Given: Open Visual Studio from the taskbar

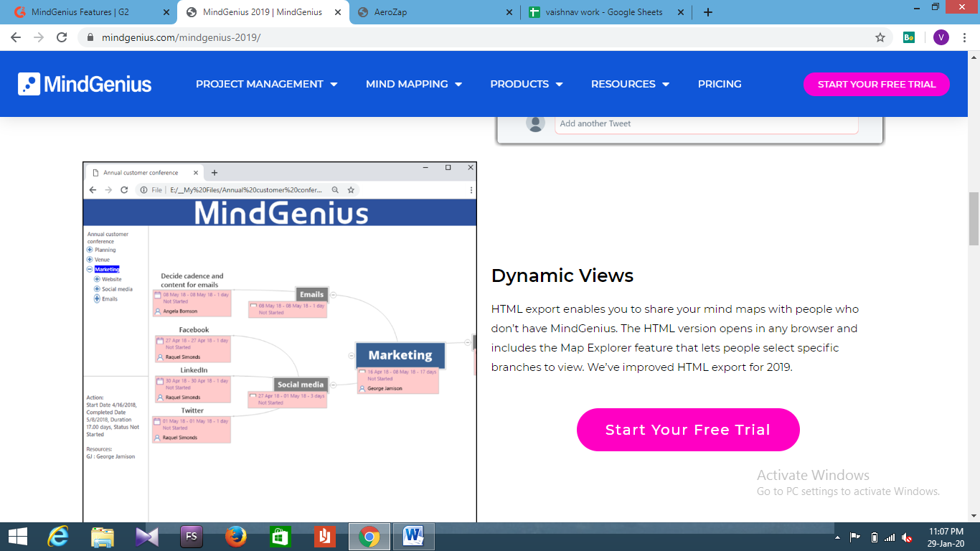Looking at the screenshot, I should pyautogui.click(x=147, y=536).
